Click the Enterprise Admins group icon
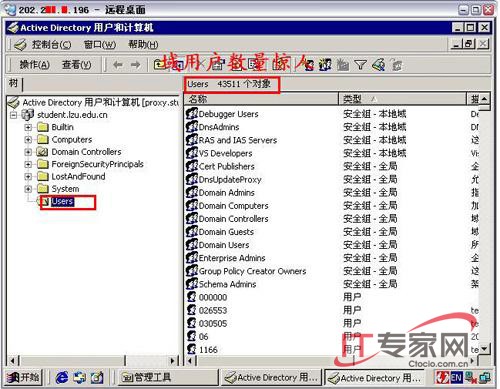Viewport: 500px width, 389px height. (192, 258)
